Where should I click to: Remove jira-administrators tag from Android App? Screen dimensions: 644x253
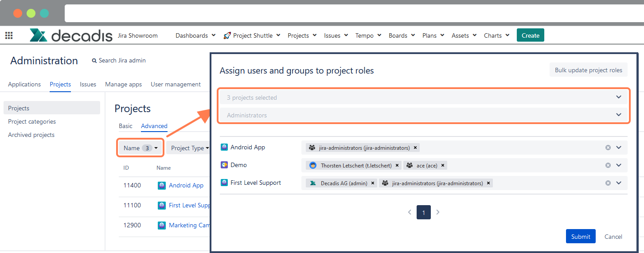(x=415, y=148)
